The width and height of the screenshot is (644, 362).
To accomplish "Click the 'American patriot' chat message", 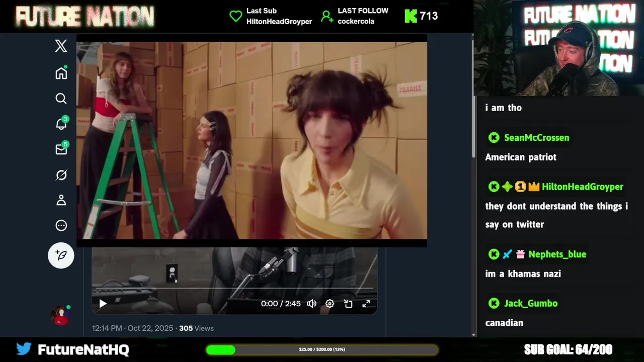I will [521, 157].
